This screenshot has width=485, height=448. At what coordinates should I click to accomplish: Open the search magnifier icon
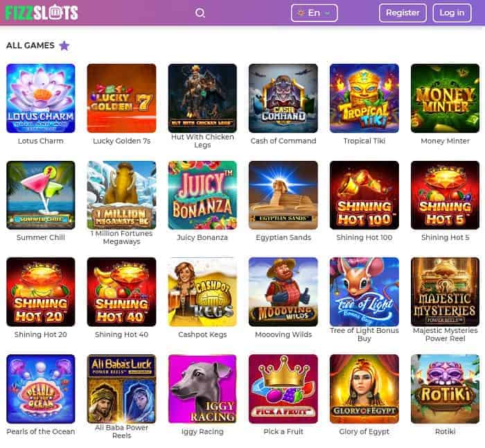click(200, 13)
